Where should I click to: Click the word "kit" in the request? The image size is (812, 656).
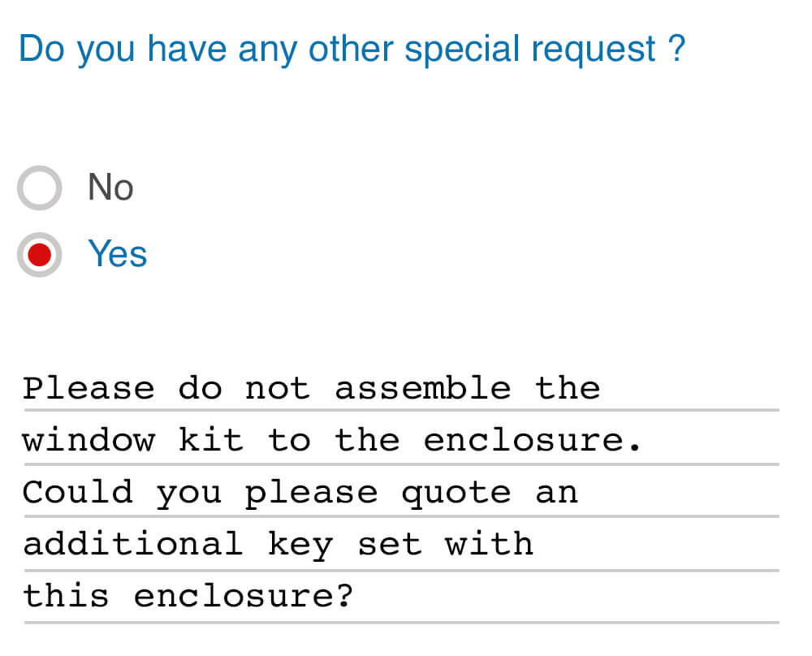point(210,441)
